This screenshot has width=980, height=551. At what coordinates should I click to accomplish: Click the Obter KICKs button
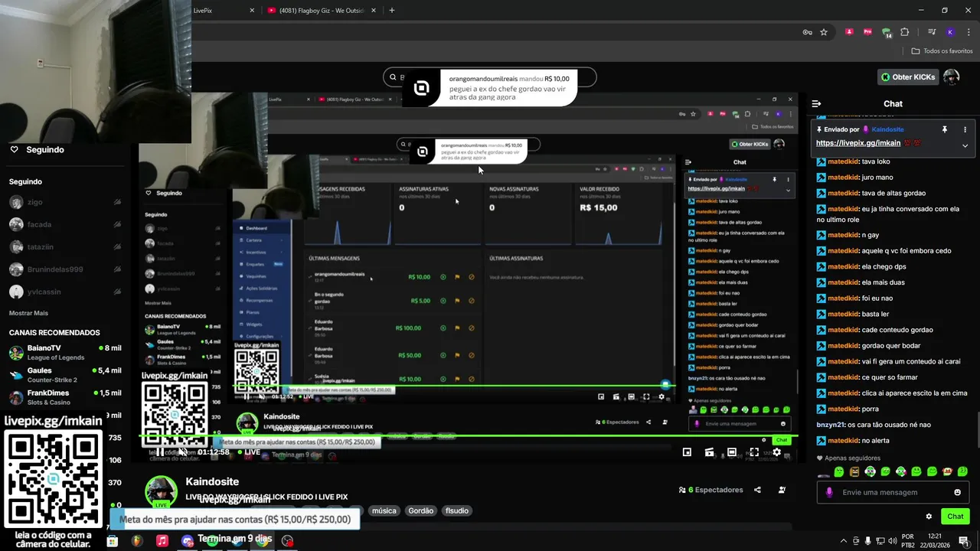(x=908, y=77)
